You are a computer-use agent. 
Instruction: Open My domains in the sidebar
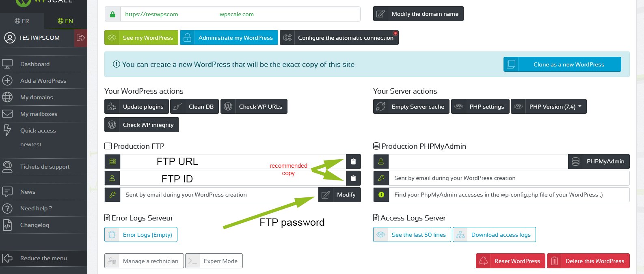click(x=37, y=97)
